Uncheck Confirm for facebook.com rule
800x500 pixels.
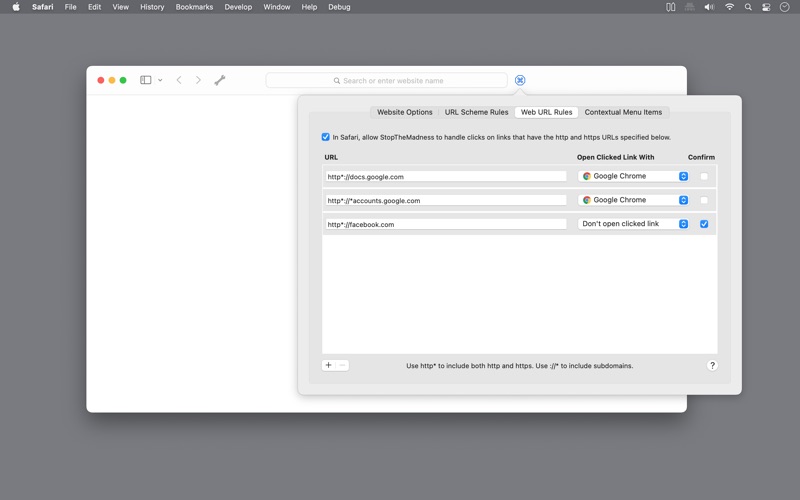pyautogui.click(x=704, y=224)
